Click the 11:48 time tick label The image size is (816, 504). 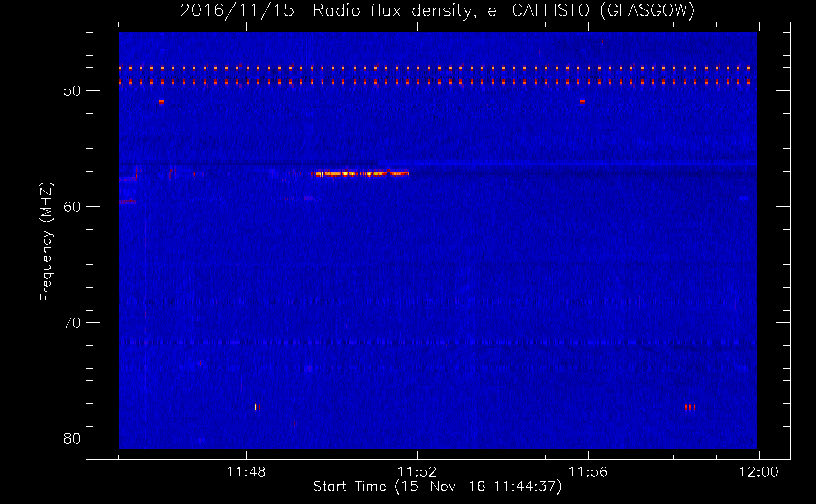[x=246, y=472]
